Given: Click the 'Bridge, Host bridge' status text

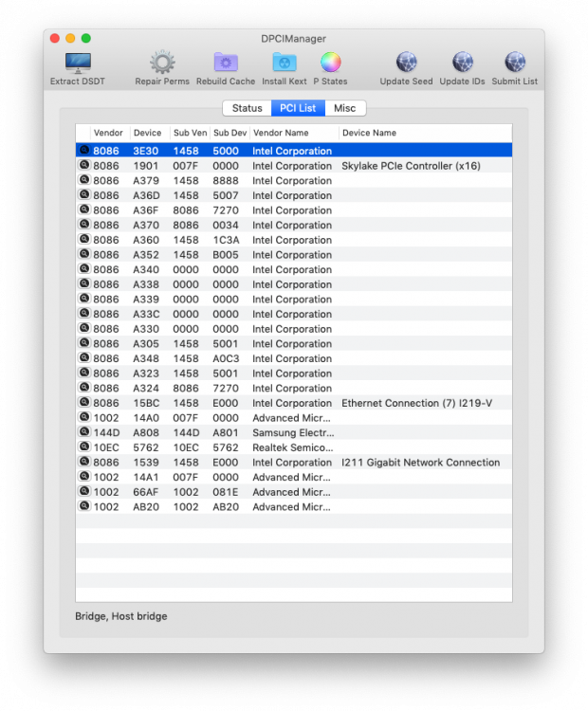Looking at the screenshot, I should tap(121, 616).
